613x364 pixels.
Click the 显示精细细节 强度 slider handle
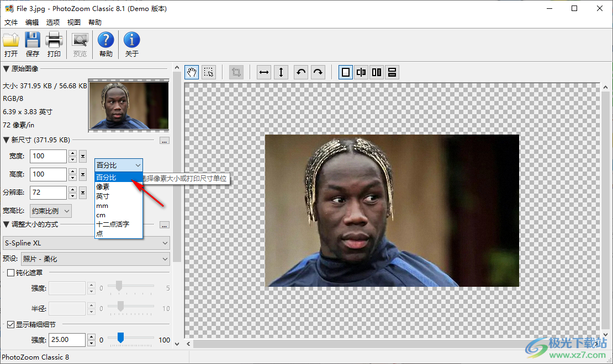tap(121, 338)
